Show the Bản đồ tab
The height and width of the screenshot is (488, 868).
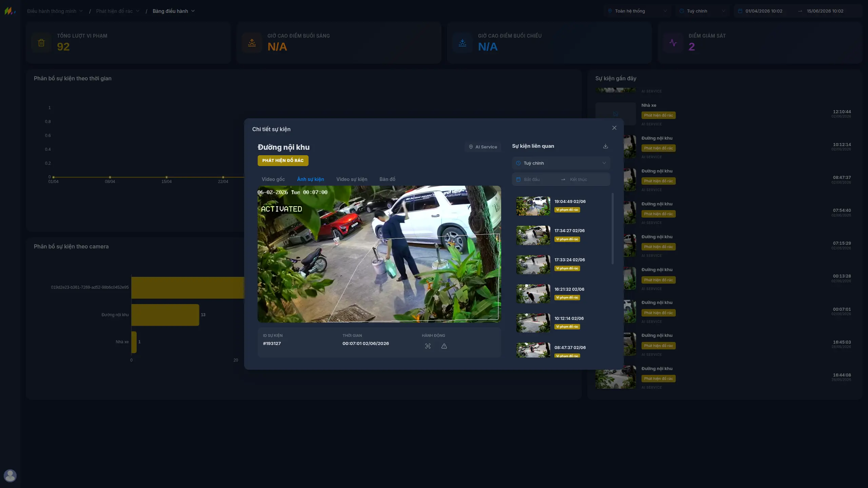(387, 179)
